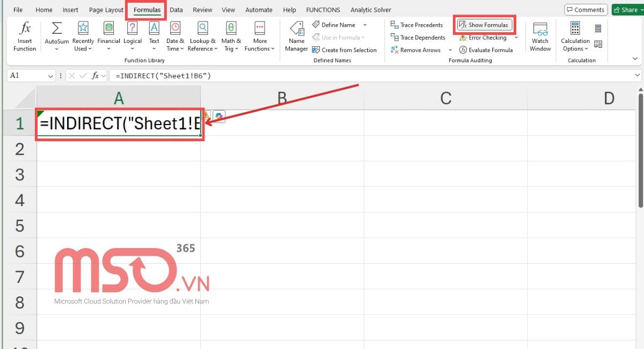Open the More Functions menu

click(260, 37)
